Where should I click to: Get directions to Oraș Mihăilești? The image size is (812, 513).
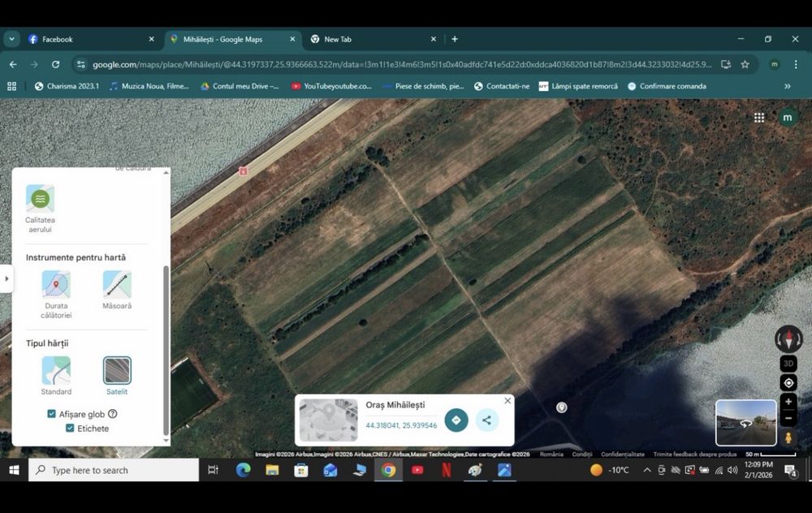[456, 420]
